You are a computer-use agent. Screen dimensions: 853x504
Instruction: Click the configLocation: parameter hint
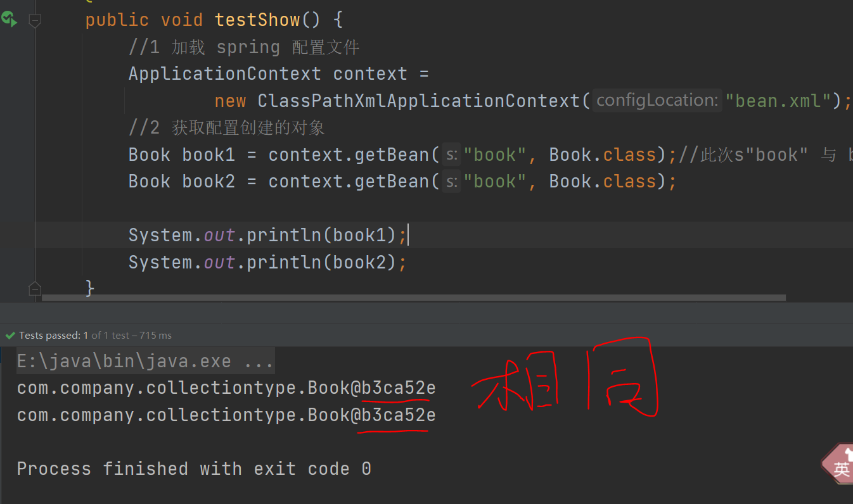click(x=657, y=100)
